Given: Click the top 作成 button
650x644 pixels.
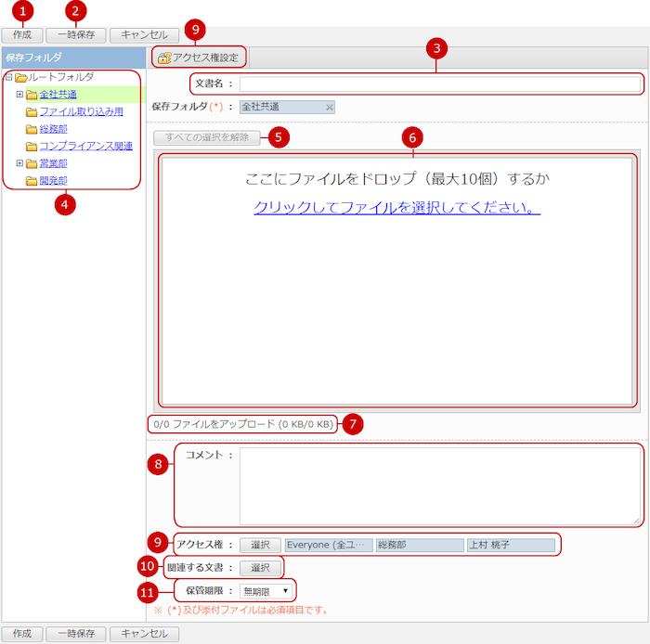Looking at the screenshot, I should (22, 34).
